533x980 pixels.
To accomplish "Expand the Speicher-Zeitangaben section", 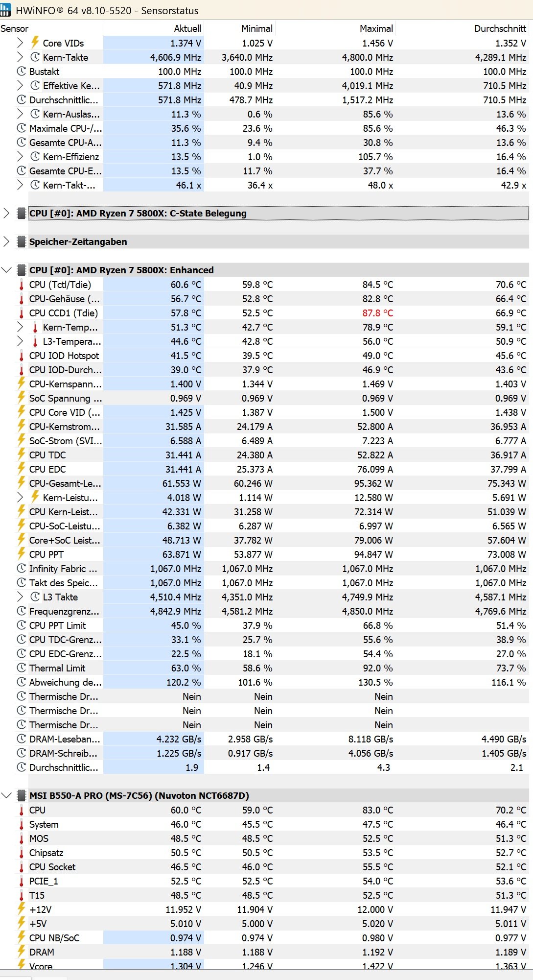I will [6, 242].
